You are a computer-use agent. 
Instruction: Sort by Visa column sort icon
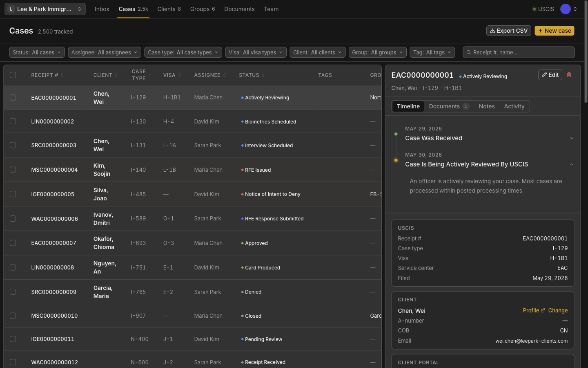(x=180, y=75)
